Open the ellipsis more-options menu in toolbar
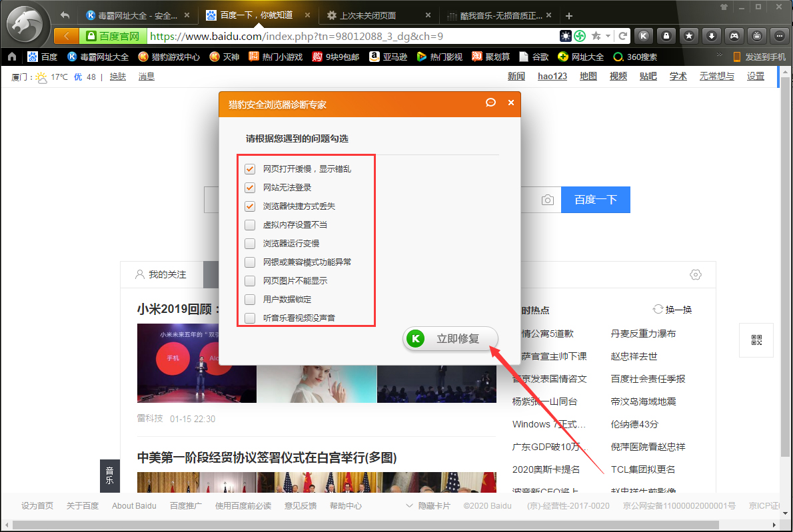The width and height of the screenshot is (793, 532). [779, 35]
